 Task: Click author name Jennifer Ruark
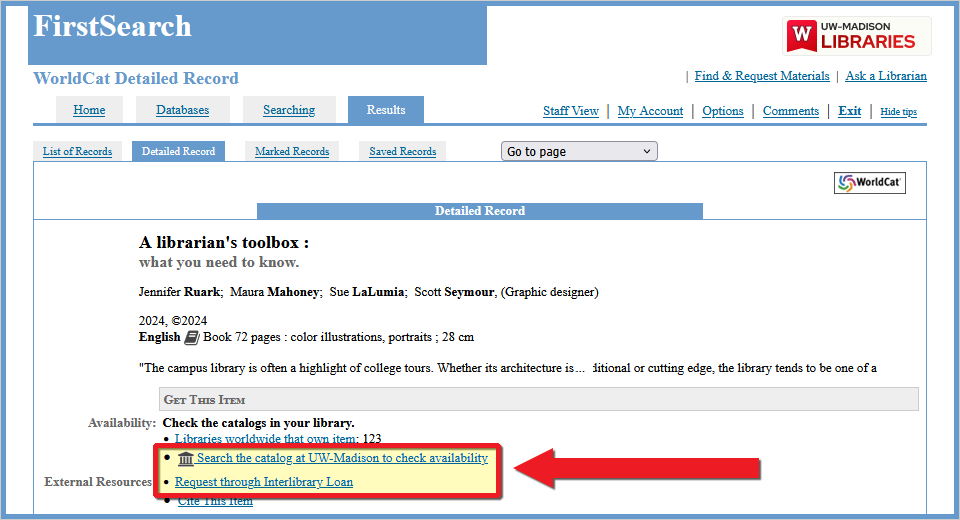tap(179, 292)
